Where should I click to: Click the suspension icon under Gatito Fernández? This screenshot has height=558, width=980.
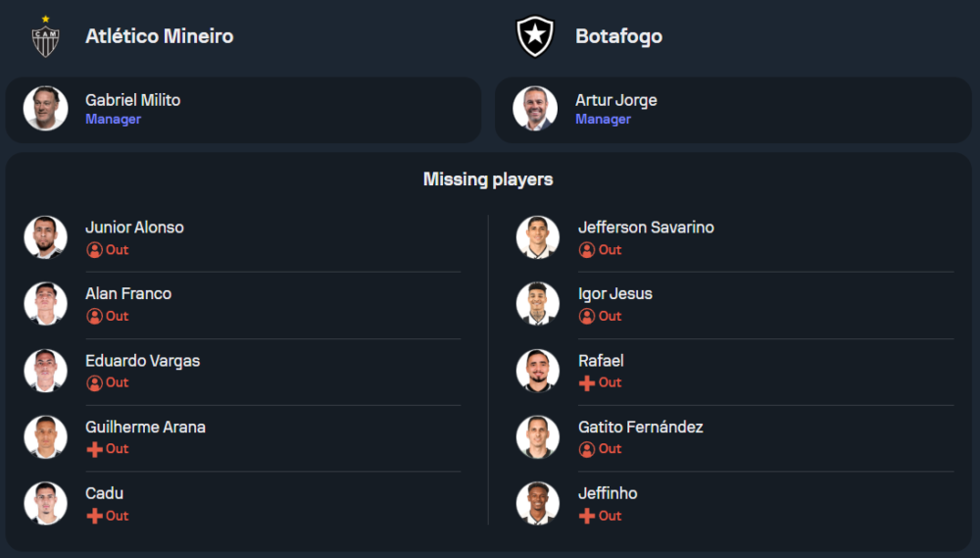(587, 449)
